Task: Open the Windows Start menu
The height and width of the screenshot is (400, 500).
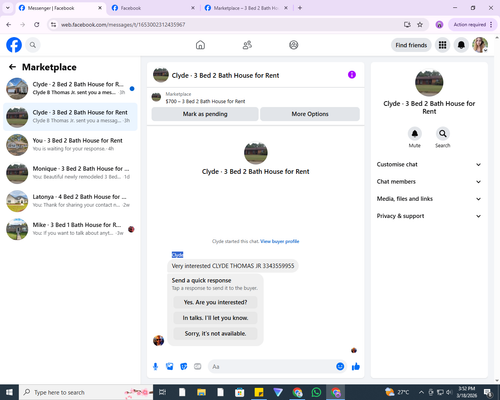Action: (x=9, y=392)
